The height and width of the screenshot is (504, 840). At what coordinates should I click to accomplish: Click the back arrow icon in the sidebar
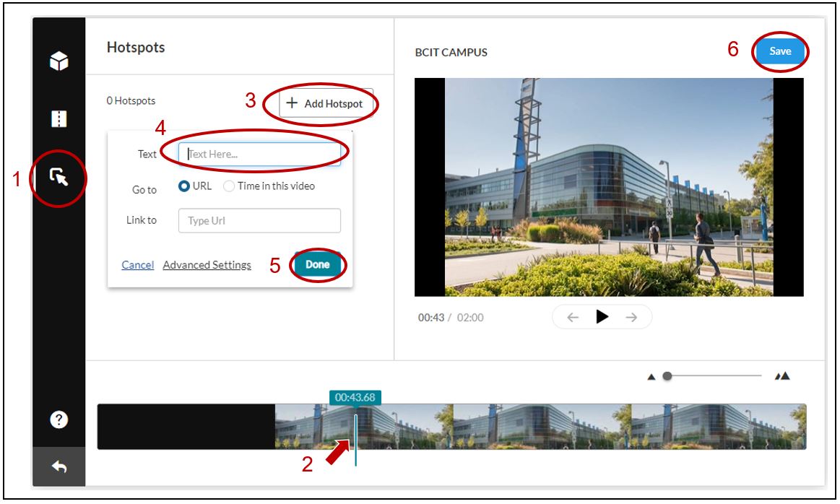pos(59,467)
